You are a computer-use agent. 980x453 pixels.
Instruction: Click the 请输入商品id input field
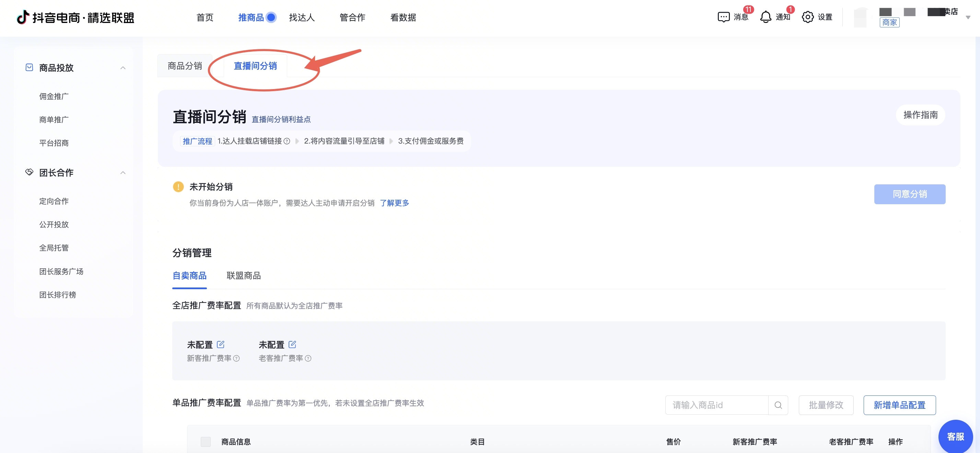coord(717,405)
